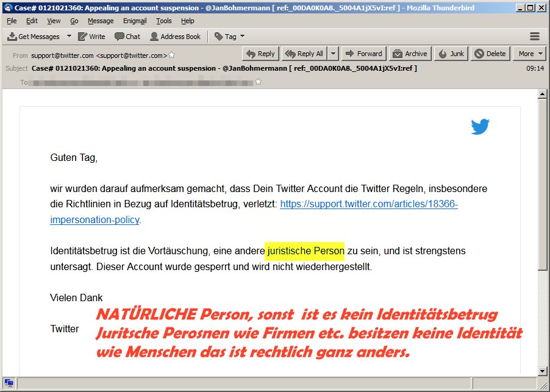550x392 pixels.
Task: Click the scrollbar up arrow
Action: coord(542,94)
